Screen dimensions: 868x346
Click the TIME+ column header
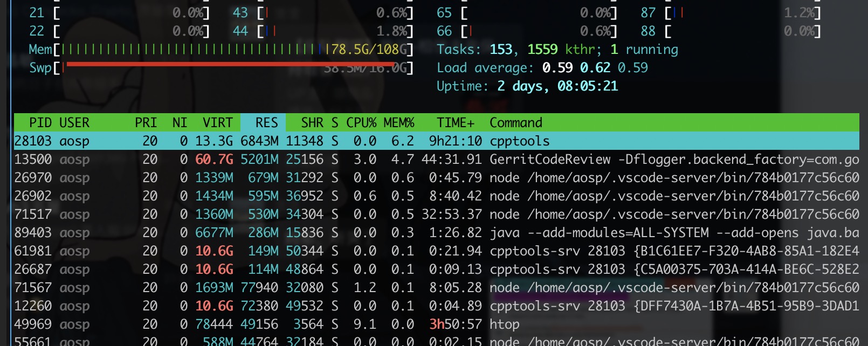click(x=455, y=123)
